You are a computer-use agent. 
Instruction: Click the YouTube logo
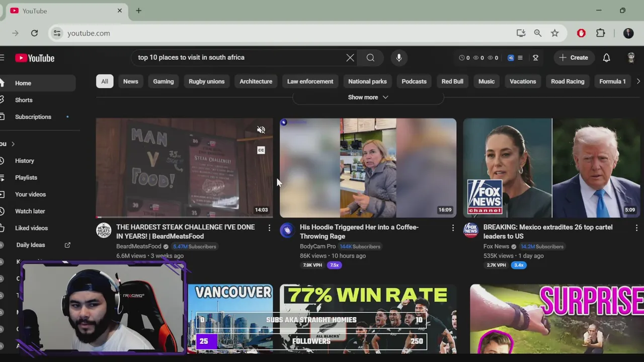[x=35, y=58]
